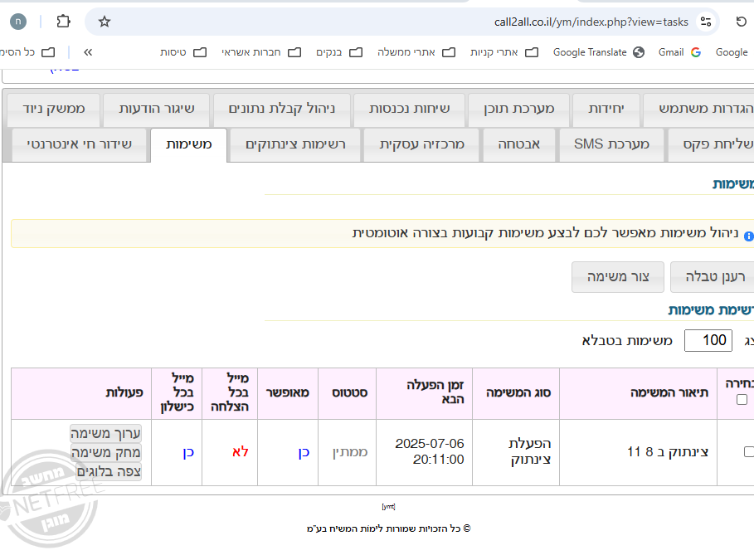Switch to the שיחות נכנסות tab
Viewport: 754px width, 560px height.
tap(409, 110)
